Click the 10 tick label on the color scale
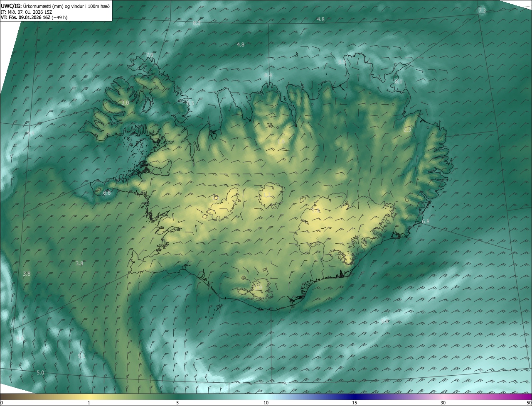 266,403
